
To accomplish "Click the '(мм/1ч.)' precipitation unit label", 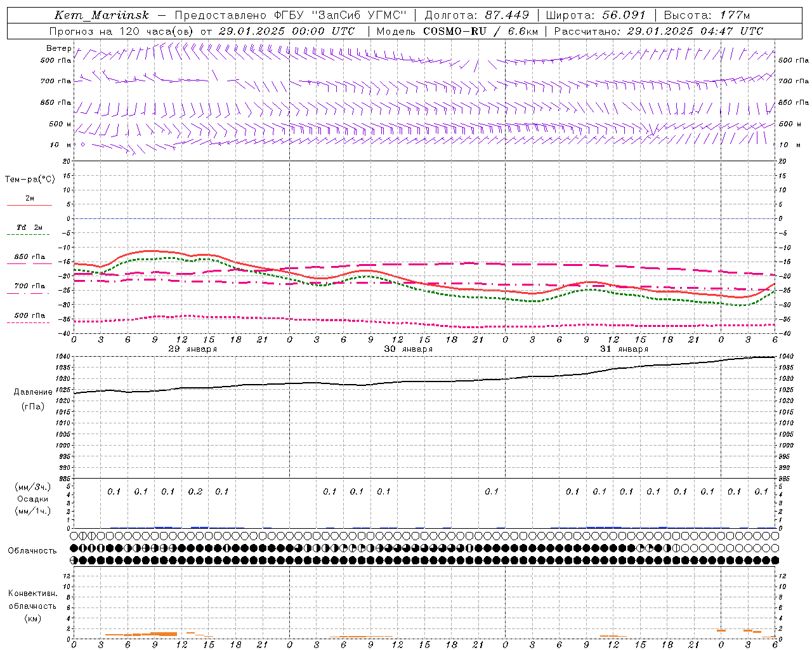I will (x=33, y=511).
